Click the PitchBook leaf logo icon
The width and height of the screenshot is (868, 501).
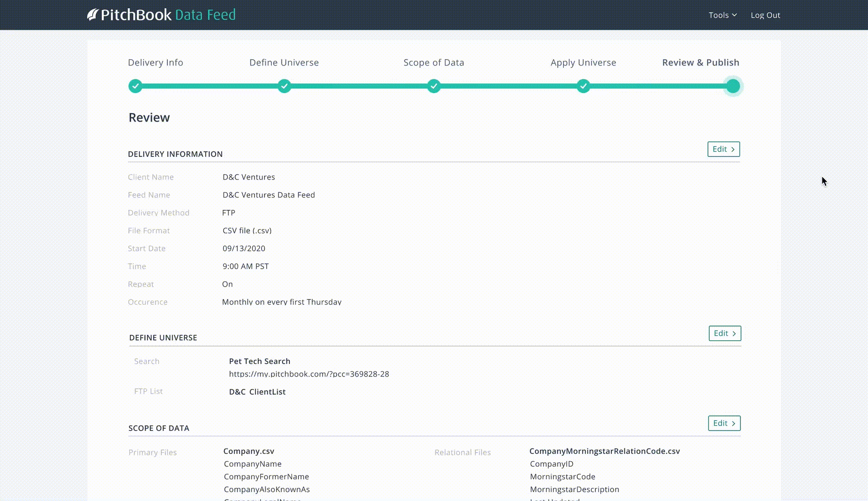[93, 15]
